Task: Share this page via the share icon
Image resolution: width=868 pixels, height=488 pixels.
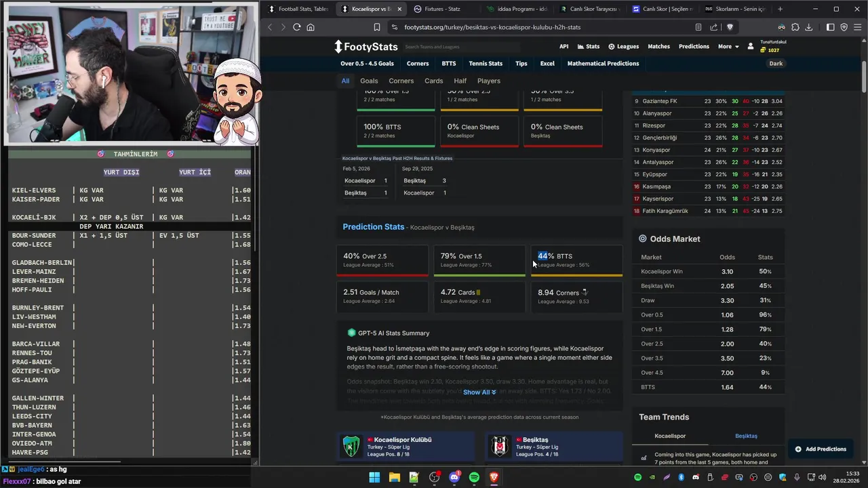Action: pyautogui.click(x=713, y=27)
